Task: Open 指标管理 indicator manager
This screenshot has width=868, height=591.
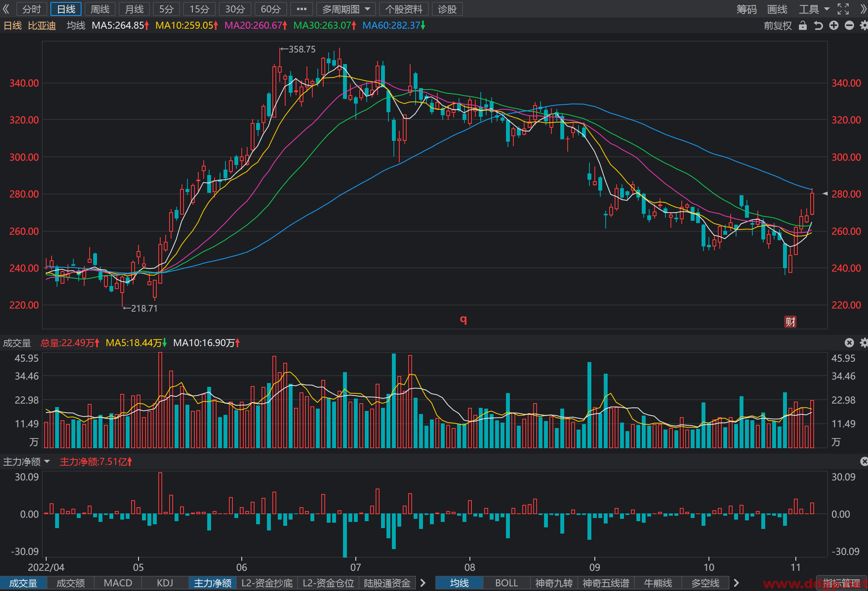Action: point(842,583)
